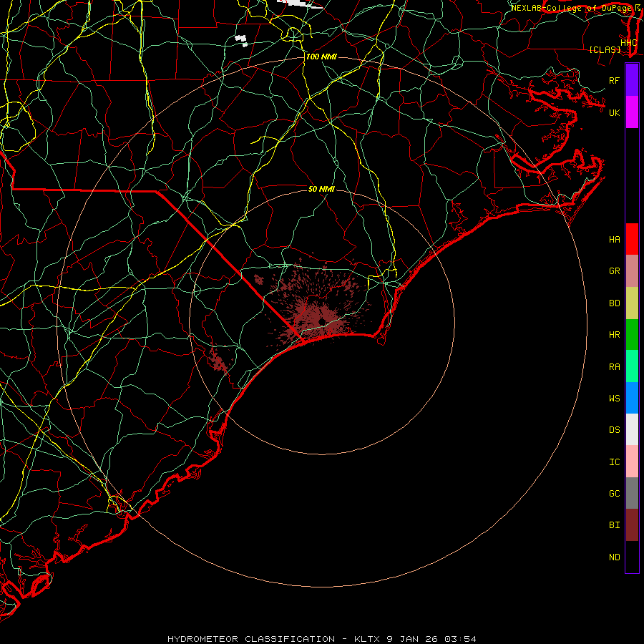The image size is (644, 644).
Task: Click the white echo patches near top center
Action: tap(241, 40)
